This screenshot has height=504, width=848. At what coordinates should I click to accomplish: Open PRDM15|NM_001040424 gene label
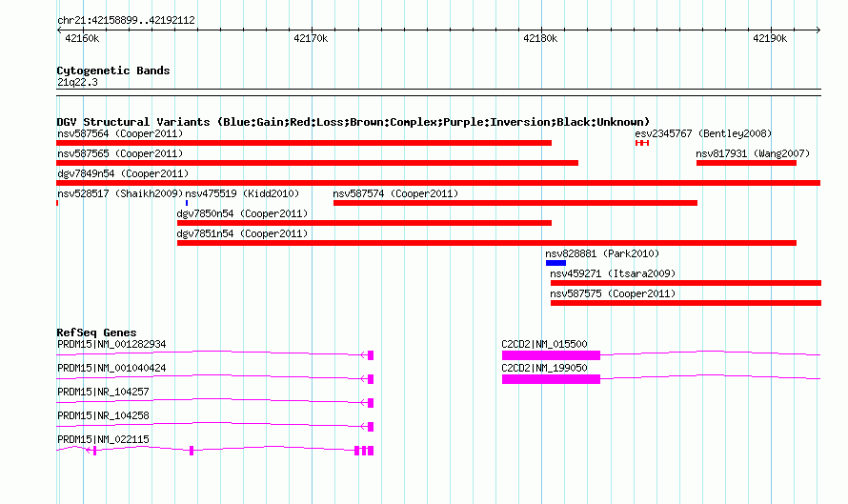pos(111,368)
